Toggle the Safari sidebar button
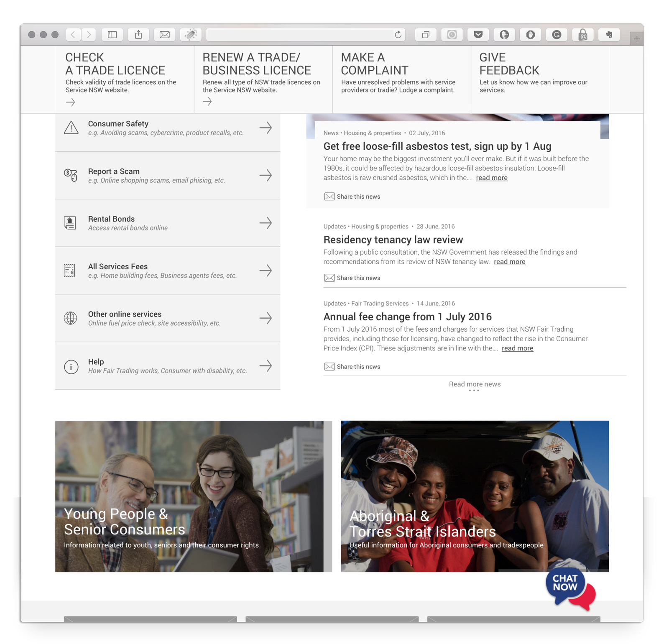The width and height of the screenshot is (669, 644). point(112,34)
